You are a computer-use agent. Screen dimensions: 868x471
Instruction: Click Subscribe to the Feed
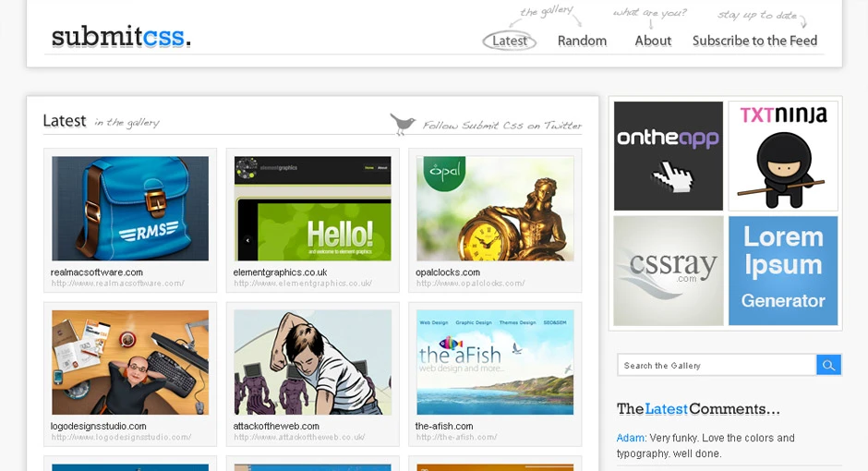pyautogui.click(x=754, y=41)
